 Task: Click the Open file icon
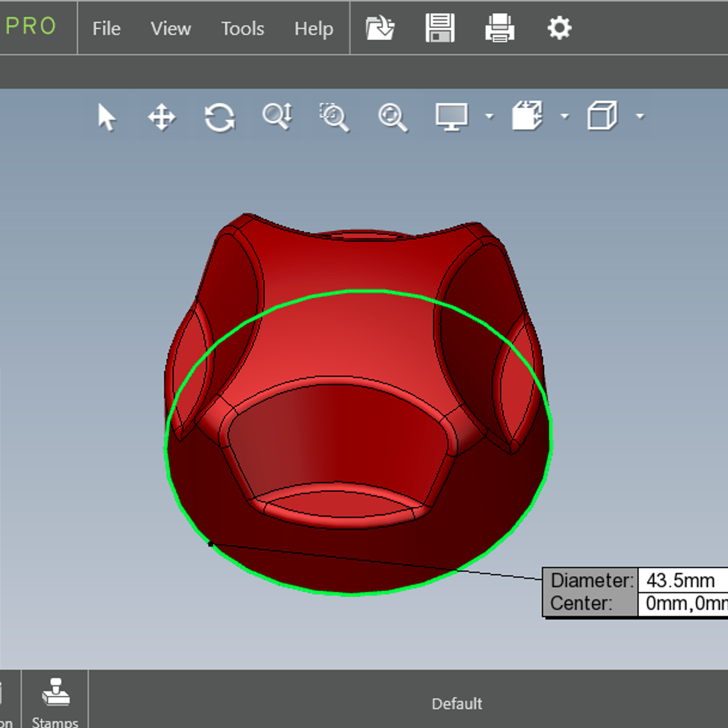tap(380, 28)
